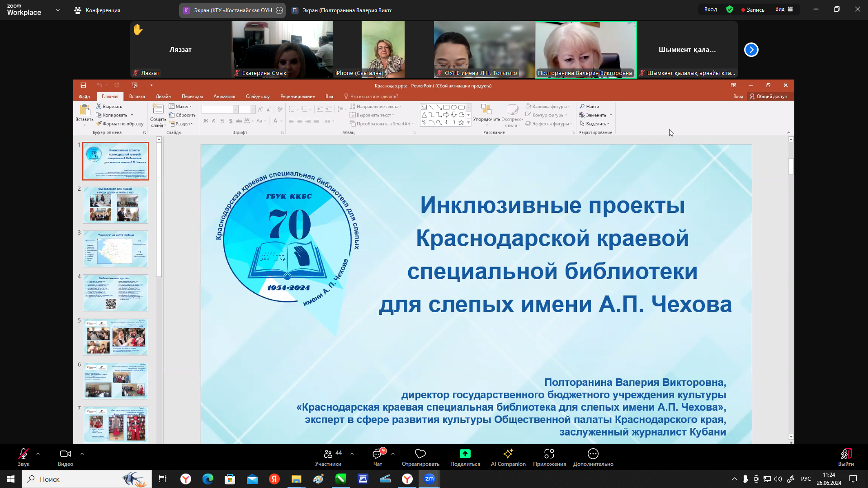Open Выделить select dropdown
This screenshot has width=868, height=488.
[x=594, y=123]
